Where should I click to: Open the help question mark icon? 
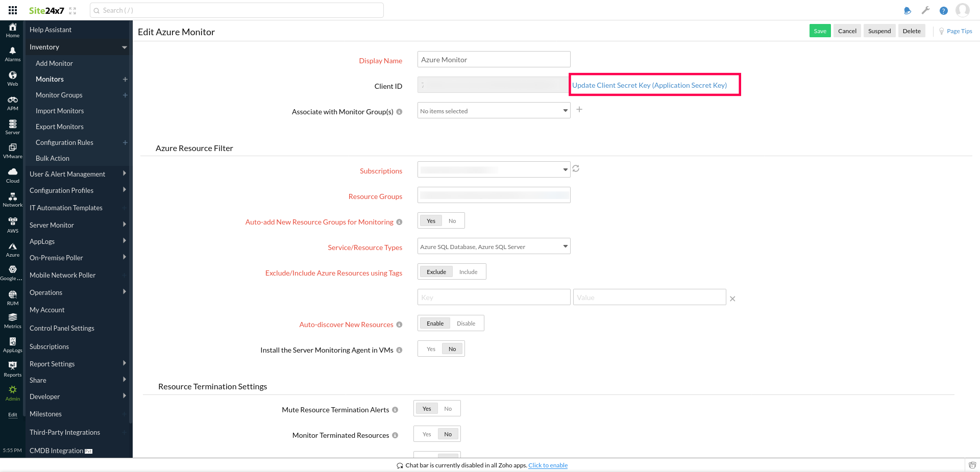(x=944, y=11)
